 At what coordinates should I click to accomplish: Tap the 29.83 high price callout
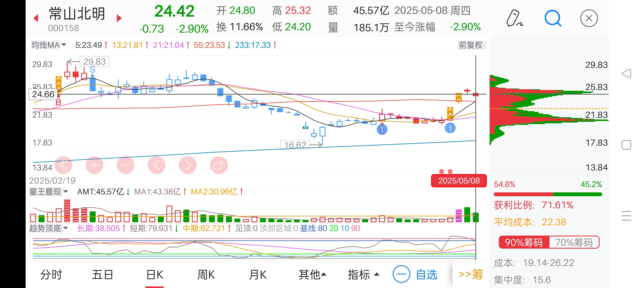pos(95,61)
